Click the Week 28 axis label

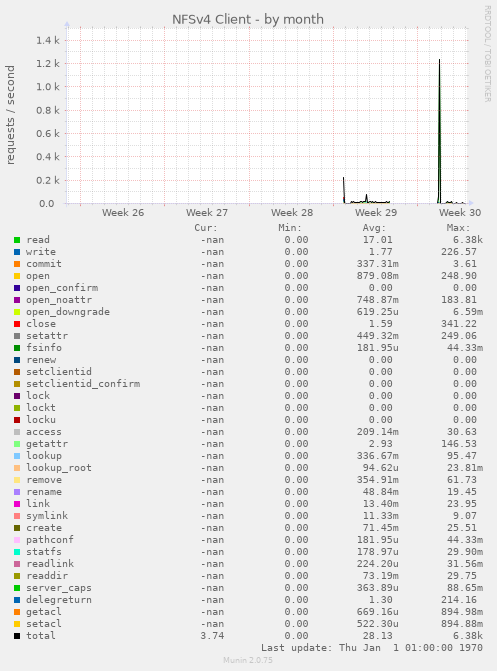pyautogui.click(x=292, y=213)
